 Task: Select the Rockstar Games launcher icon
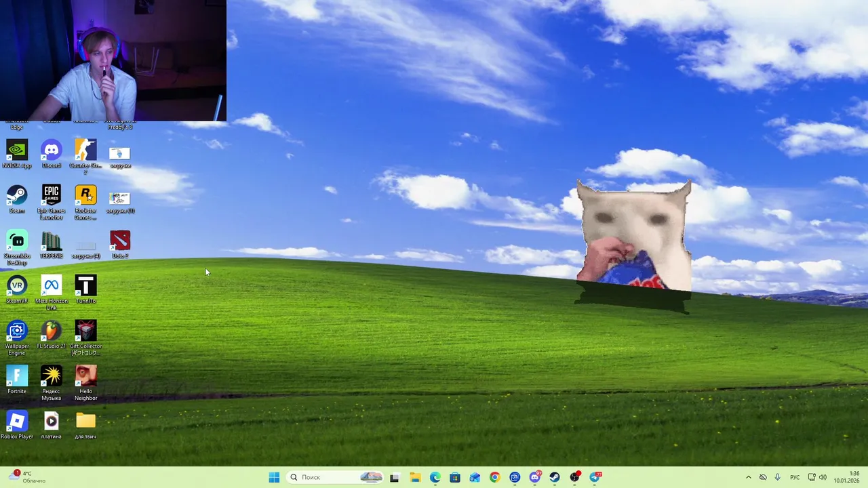point(85,203)
